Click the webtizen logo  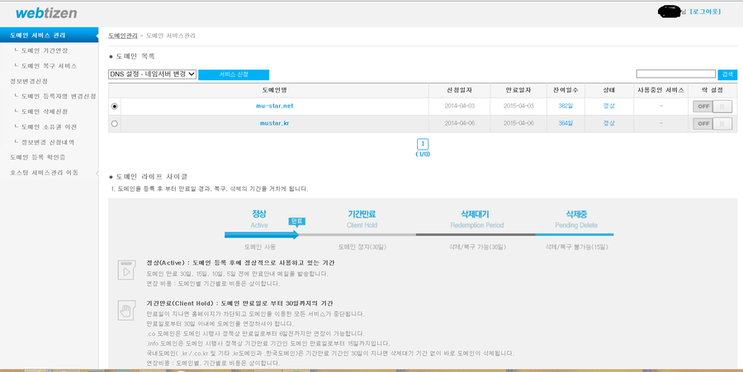46,13
